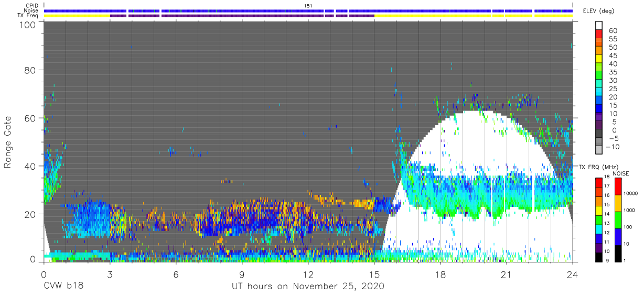Click the Range Gate y-axis title
644x297 pixels.
click(x=8, y=142)
